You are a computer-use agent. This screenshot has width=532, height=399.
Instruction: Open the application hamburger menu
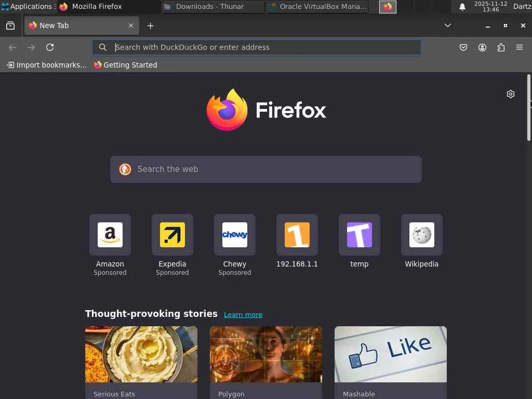[x=520, y=47]
